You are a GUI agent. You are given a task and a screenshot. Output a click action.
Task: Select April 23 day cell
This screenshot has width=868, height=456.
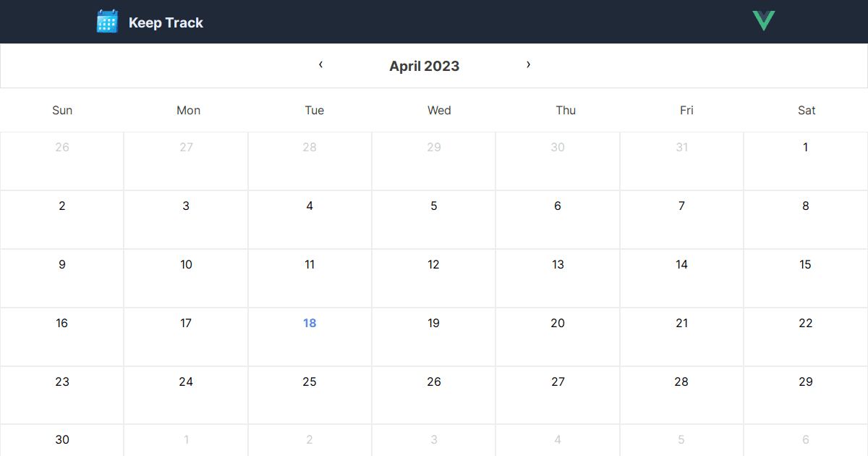pyautogui.click(x=62, y=395)
